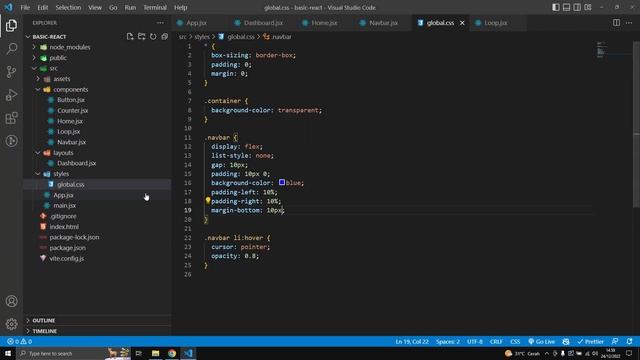This screenshot has width=640, height=360.
Task: Create a new folder in BASIC-REACT
Action: click(x=141, y=37)
